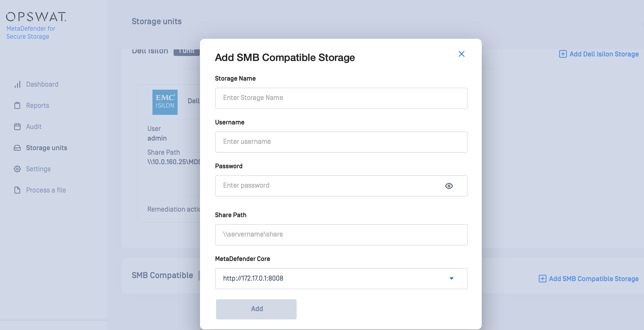Click the Enter password field
This screenshot has height=330, width=644.
coord(341,186)
